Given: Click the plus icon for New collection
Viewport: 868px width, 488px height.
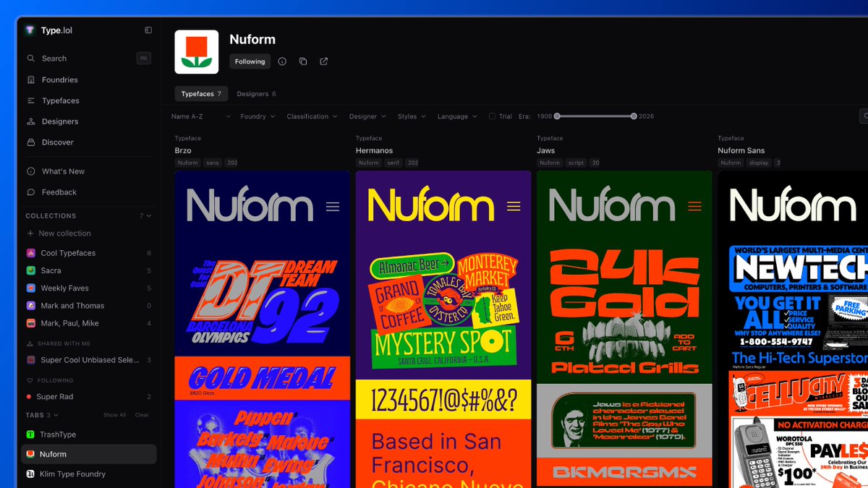Looking at the screenshot, I should point(30,234).
